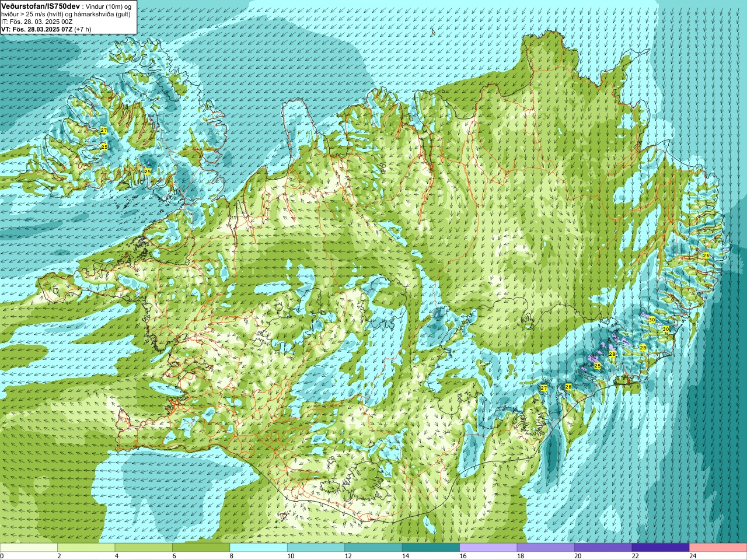This screenshot has height=560, width=747.
Task: Click the 20–22 m/s violet legend swatch
Action: pyautogui.click(x=603, y=548)
